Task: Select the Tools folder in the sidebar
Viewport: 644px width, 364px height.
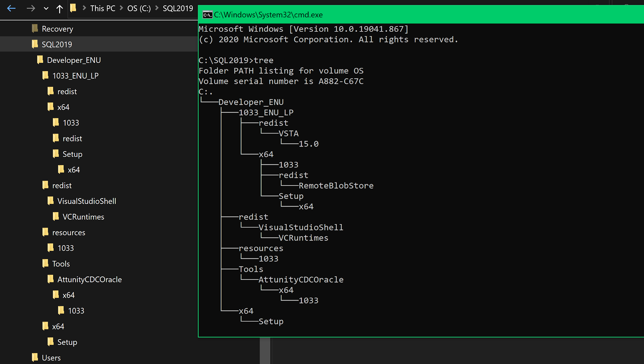Action: point(61,264)
